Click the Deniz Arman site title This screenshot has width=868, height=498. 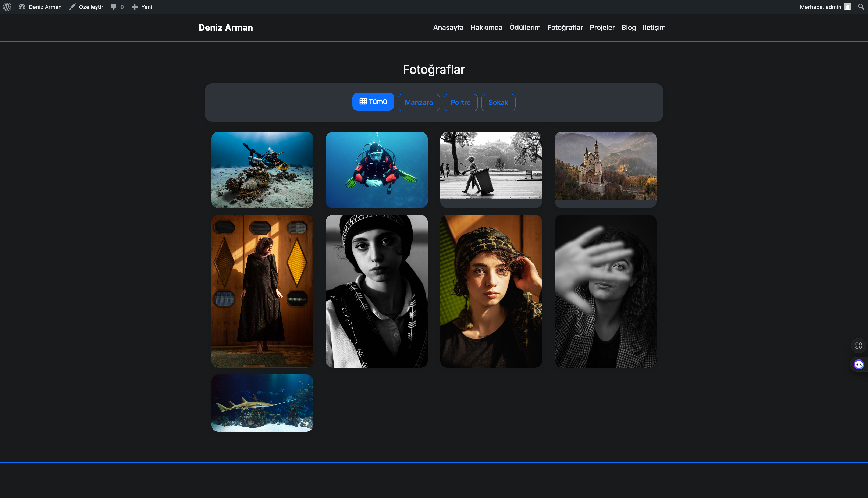coord(226,27)
